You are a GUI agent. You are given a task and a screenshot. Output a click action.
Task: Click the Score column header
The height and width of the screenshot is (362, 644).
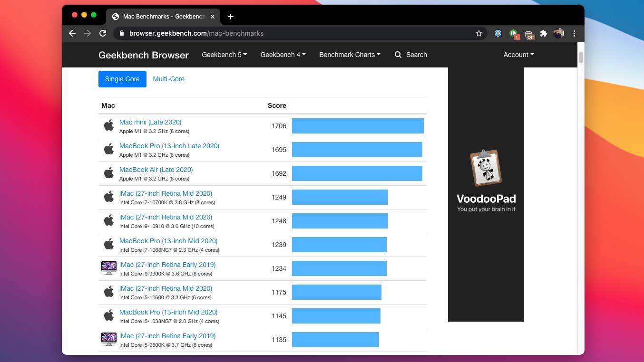(277, 105)
